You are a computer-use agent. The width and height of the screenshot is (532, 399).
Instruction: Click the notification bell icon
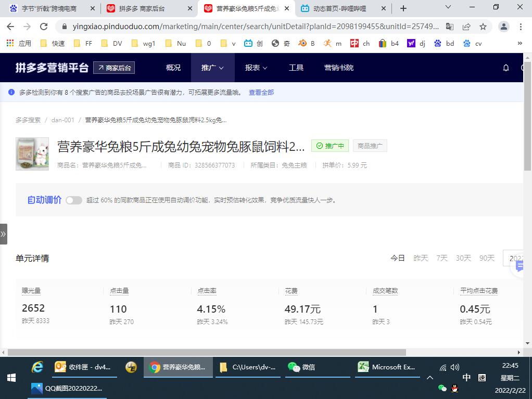(x=506, y=68)
